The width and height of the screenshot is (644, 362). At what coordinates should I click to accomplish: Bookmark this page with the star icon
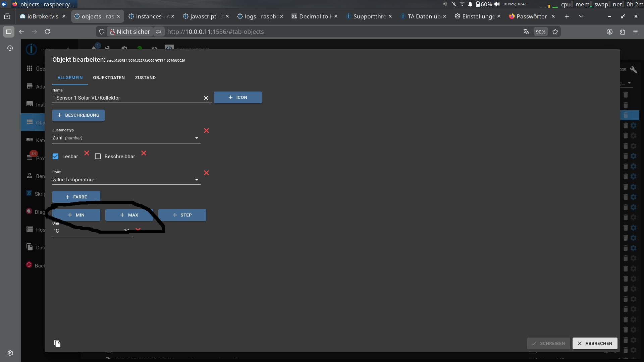555,32
